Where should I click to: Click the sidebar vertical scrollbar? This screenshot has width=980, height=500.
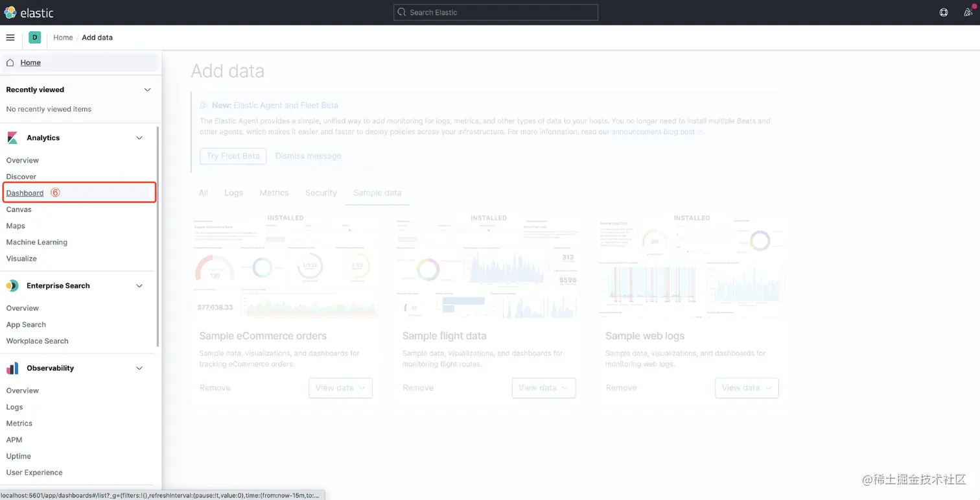(157, 237)
